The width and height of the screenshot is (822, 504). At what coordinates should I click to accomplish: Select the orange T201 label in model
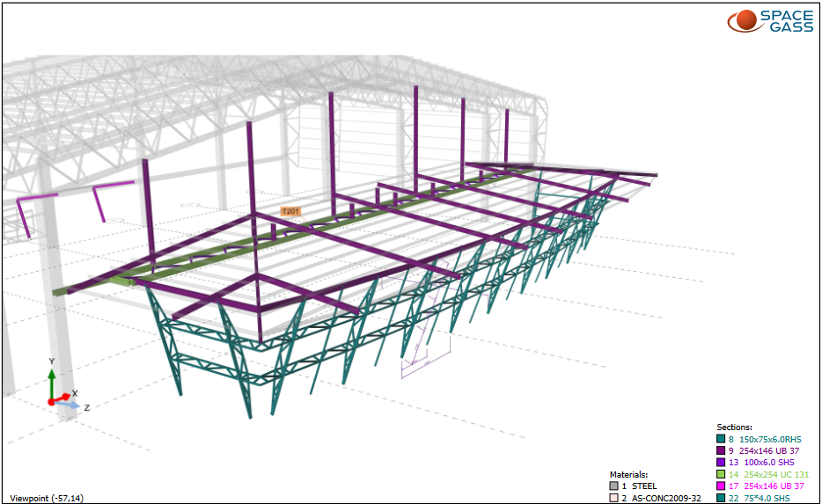(x=291, y=211)
